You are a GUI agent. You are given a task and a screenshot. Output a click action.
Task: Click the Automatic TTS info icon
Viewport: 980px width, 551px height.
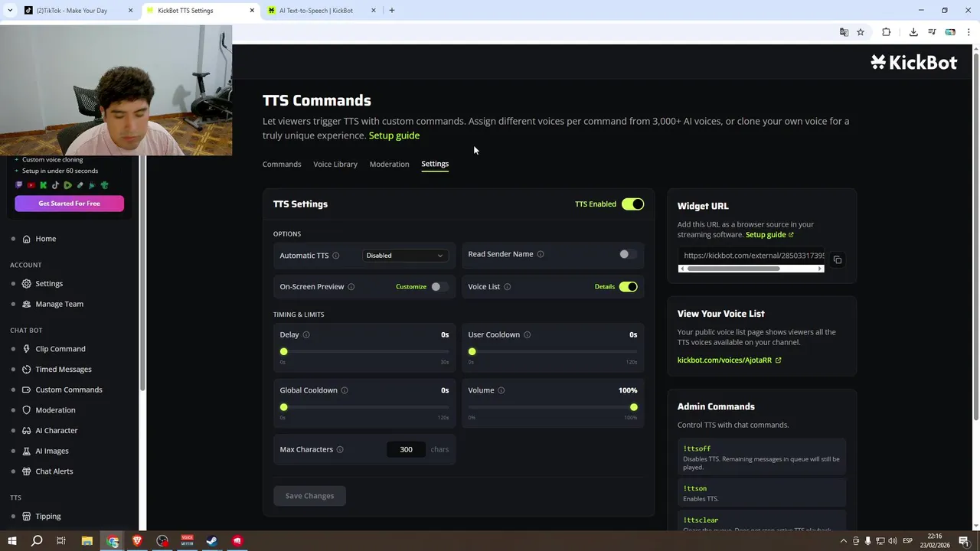[335, 256]
